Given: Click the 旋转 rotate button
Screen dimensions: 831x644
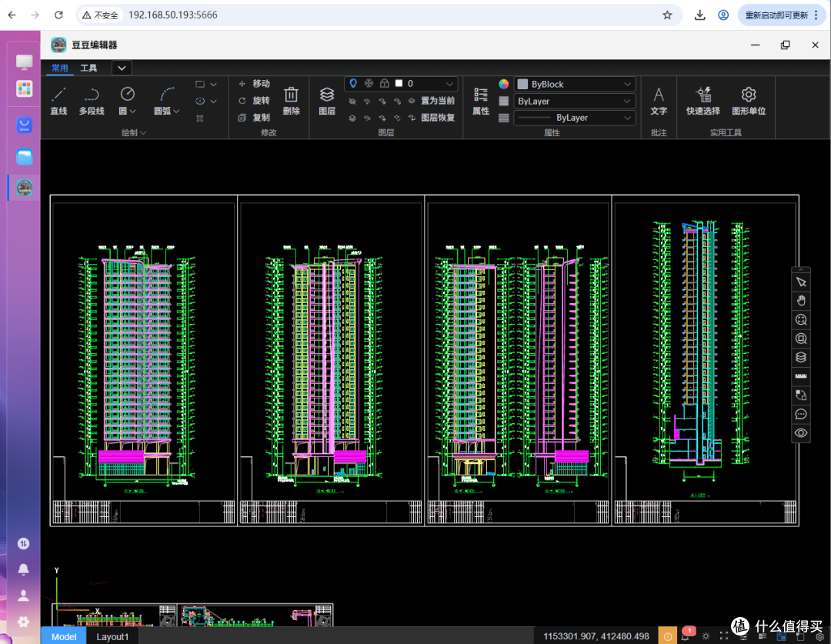Looking at the screenshot, I should (255, 101).
